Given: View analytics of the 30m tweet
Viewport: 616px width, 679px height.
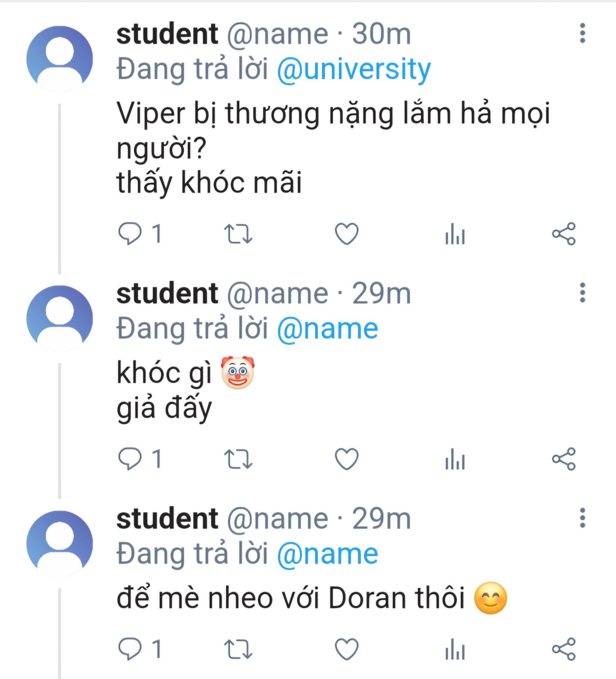Looking at the screenshot, I should [x=455, y=234].
